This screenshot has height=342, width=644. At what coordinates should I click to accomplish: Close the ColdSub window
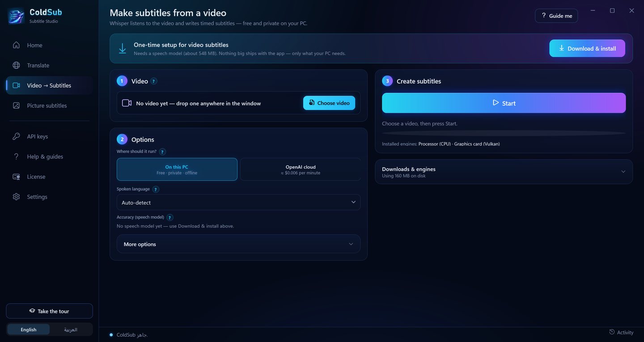pos(631,10)
